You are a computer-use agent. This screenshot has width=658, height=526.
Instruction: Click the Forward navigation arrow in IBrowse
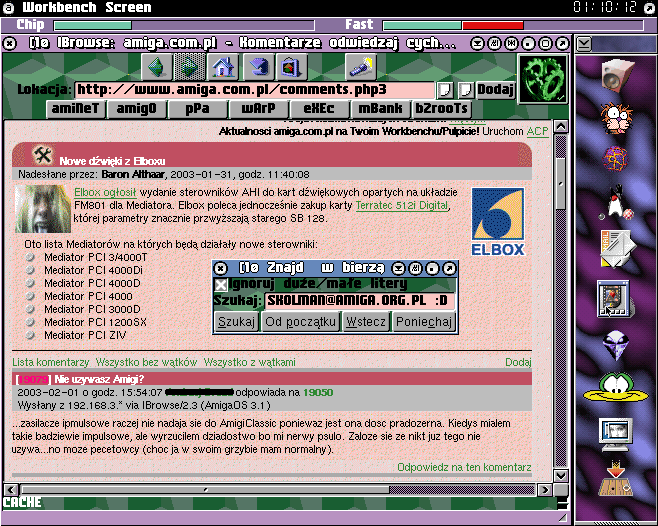190,67
